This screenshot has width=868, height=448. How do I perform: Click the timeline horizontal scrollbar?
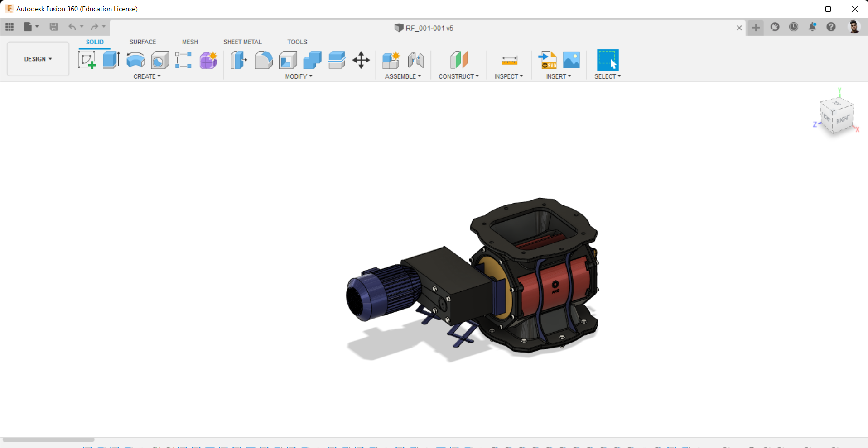pos(48,439)
